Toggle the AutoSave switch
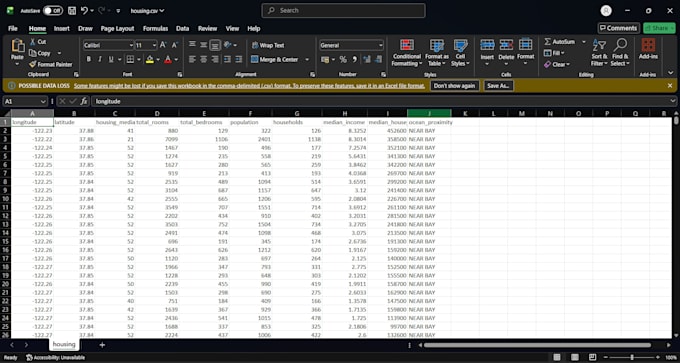The width and height of the screenshot is (680, 363). click(53, 10)
